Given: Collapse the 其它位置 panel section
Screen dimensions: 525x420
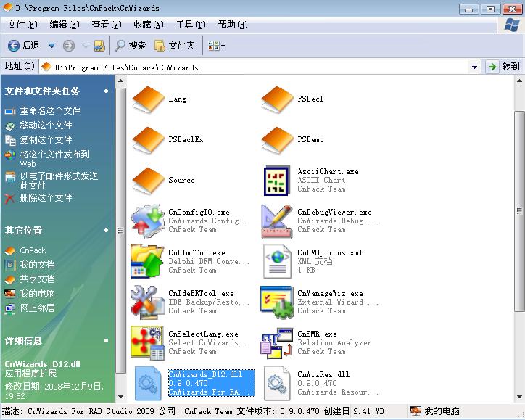Looking at the screenshot, I should click(107, 231).
